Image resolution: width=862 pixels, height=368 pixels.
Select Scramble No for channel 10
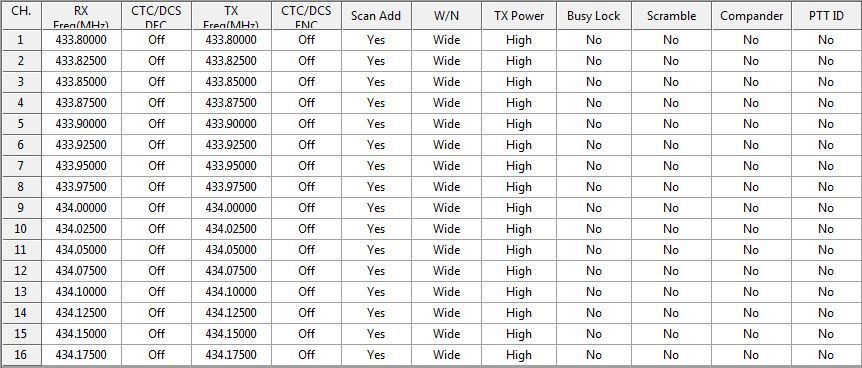[671, 229]
